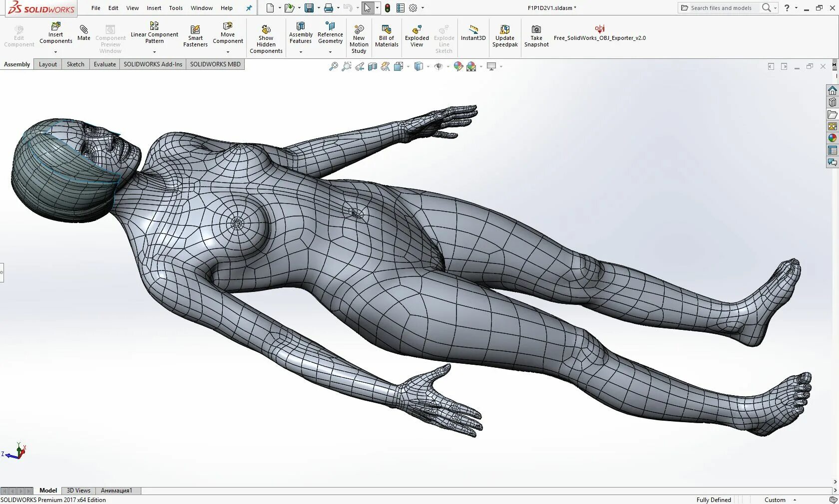The height and width of the screenshot is (504, 839).
Task: Open Appearances, Scenes and Decals pane
Action: pyautogui.click(x=832, y=138)
